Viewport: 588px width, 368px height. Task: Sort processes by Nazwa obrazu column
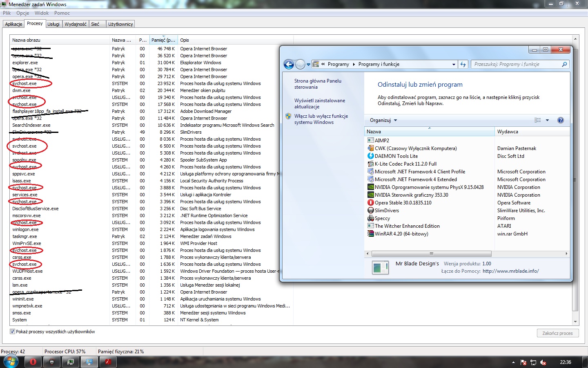(60, 40)
